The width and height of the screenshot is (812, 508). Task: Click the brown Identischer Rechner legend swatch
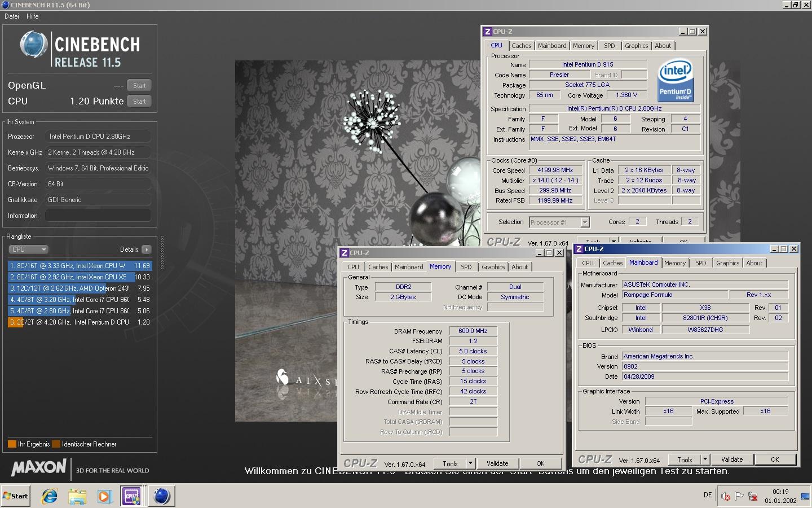[56, 444]
